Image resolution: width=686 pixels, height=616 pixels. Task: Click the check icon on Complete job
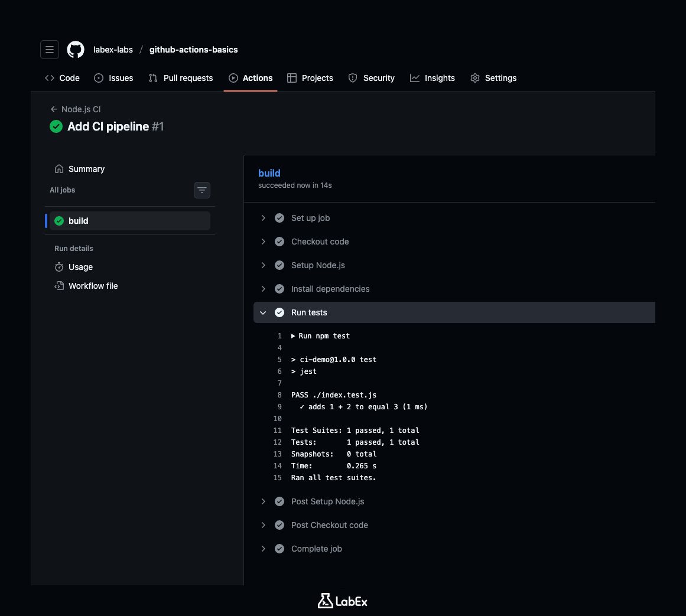(279, 549)
